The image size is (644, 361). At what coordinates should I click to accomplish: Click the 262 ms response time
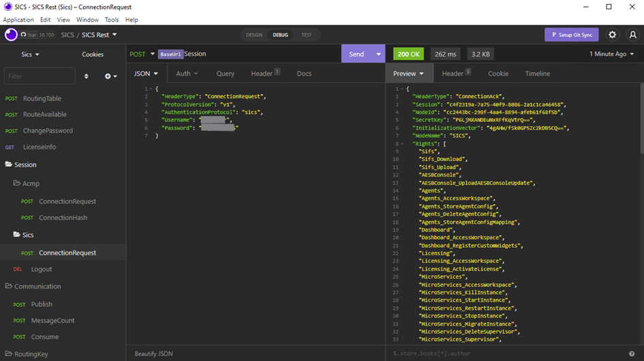click(446, 54)
